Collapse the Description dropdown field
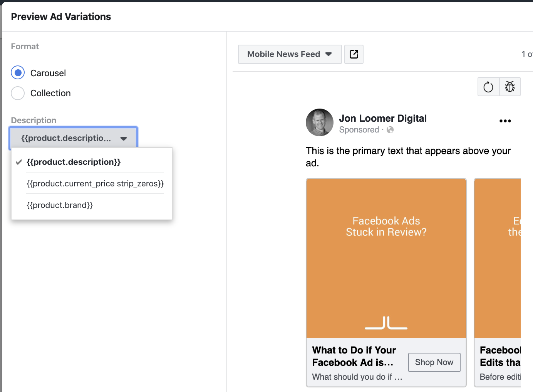 point(73,138)
